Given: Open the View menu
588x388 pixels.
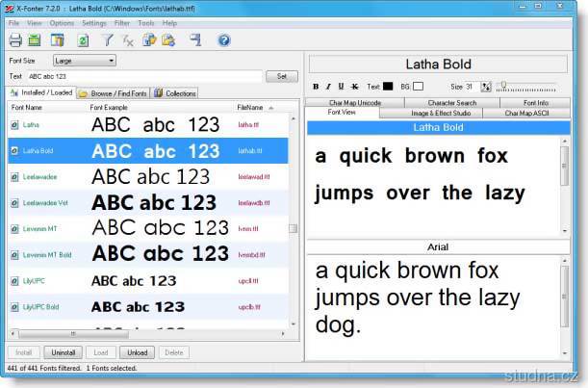Looking at the screenshot, I should click(x=34, y=23).
